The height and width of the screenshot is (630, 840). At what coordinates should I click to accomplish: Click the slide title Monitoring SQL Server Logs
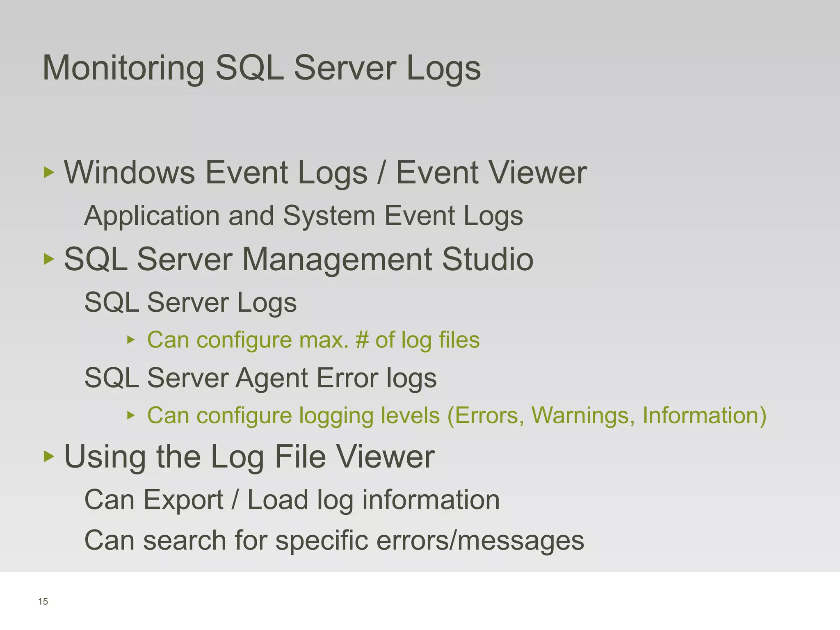point(261,68)
